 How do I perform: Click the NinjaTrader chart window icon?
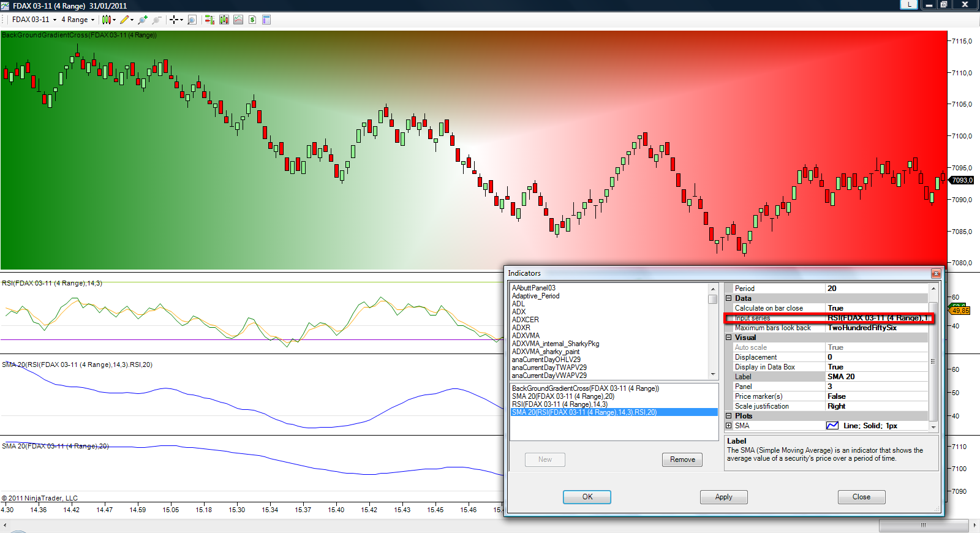(5, 6)
